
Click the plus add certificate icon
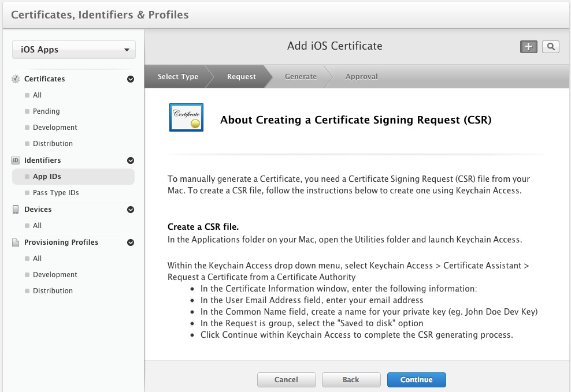(528, 47)
